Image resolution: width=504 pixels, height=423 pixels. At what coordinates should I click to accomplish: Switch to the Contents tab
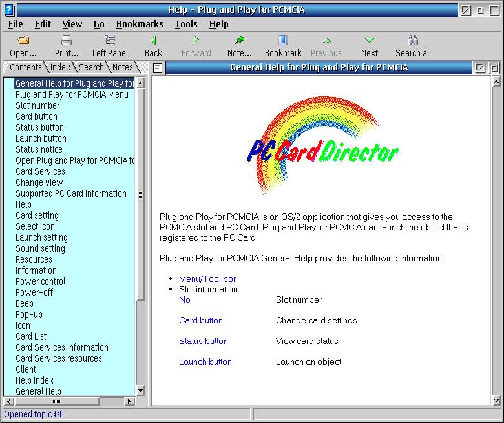(x=25, y=67)
